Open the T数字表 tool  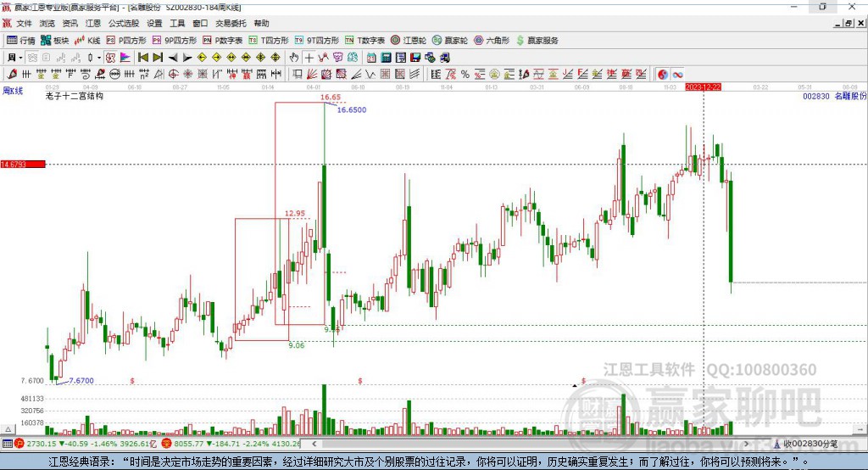pos(364,41)
